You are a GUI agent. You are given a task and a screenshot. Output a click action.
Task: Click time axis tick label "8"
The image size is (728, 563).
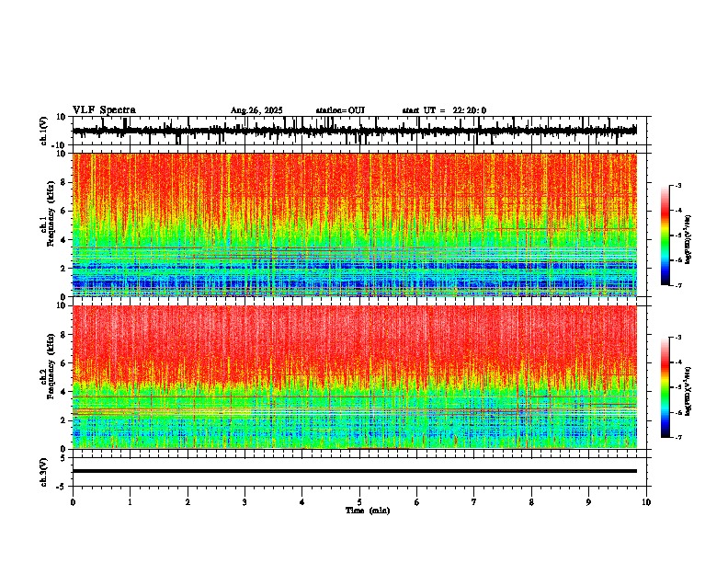[x=531, y=502]
